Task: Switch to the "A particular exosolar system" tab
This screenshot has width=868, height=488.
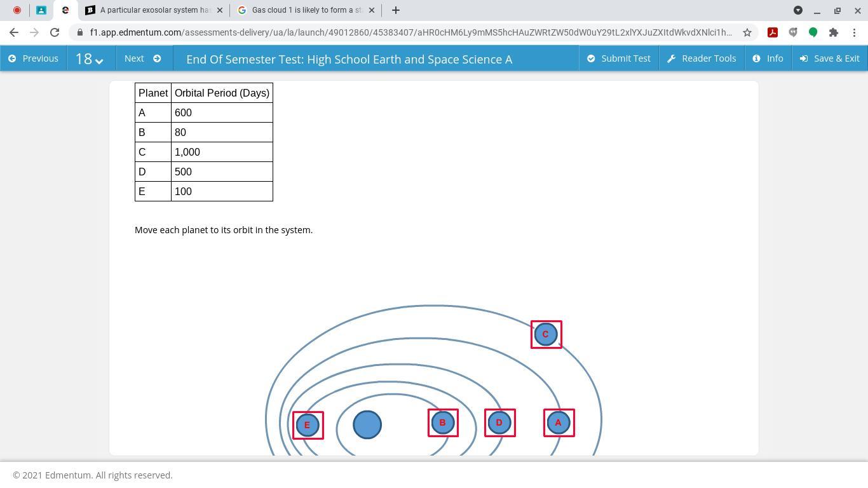Action: pyautogui.click(x=154, y=10)
